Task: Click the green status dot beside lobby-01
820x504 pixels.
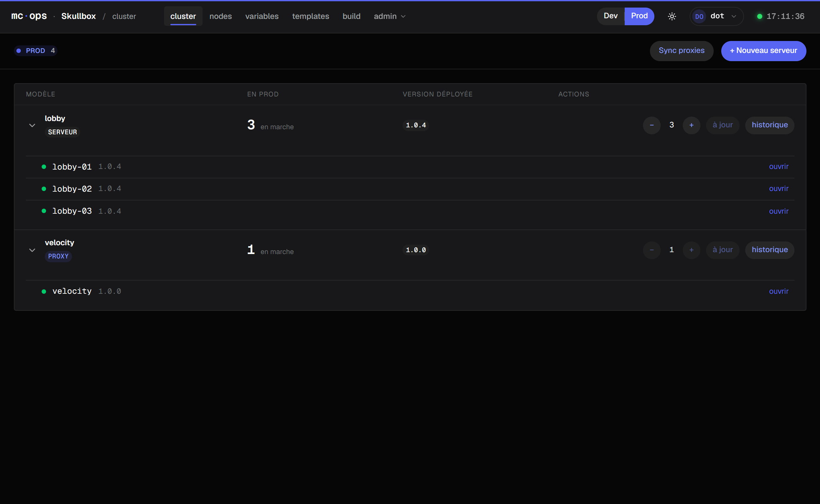Action: 44,167
